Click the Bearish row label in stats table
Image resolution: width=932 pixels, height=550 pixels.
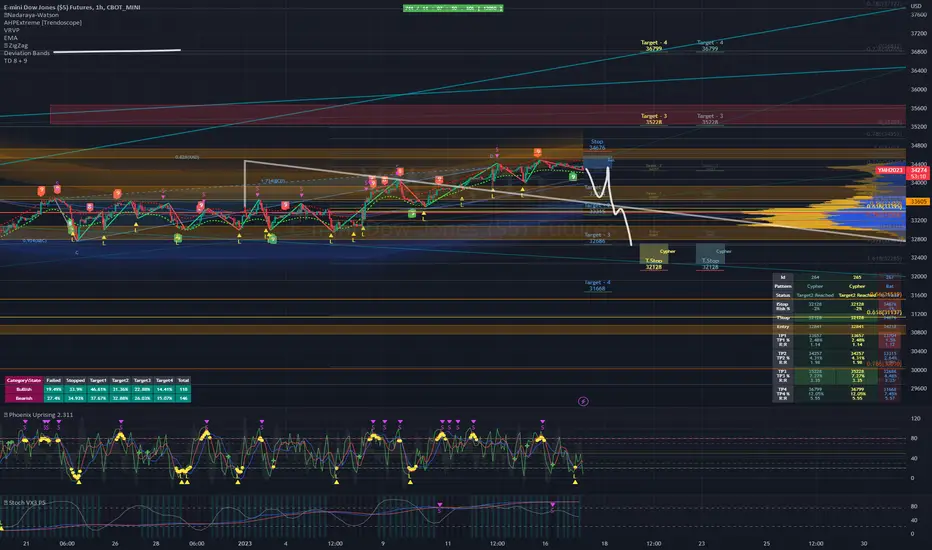click(24, 398)
